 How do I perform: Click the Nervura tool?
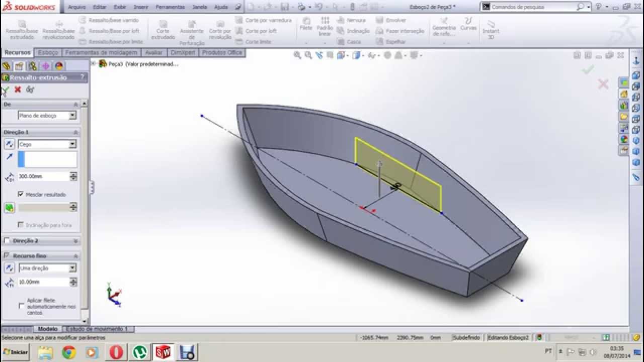tap(351, 20)
